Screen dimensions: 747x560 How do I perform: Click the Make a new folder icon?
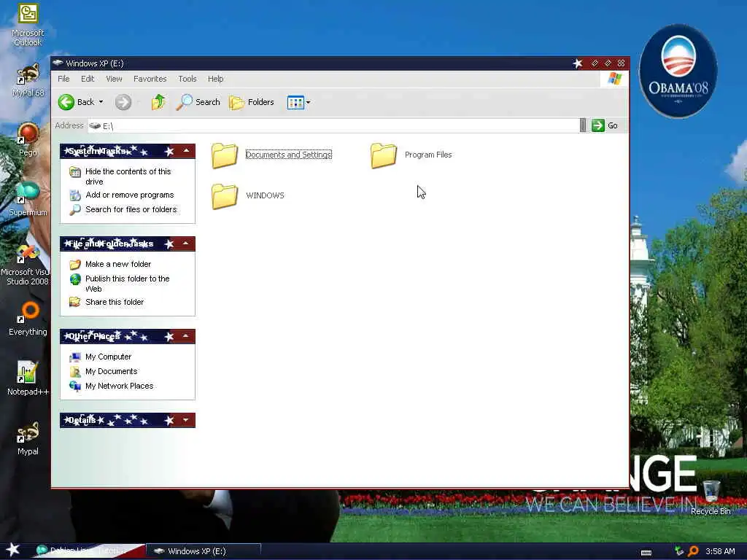pos(75,264)
